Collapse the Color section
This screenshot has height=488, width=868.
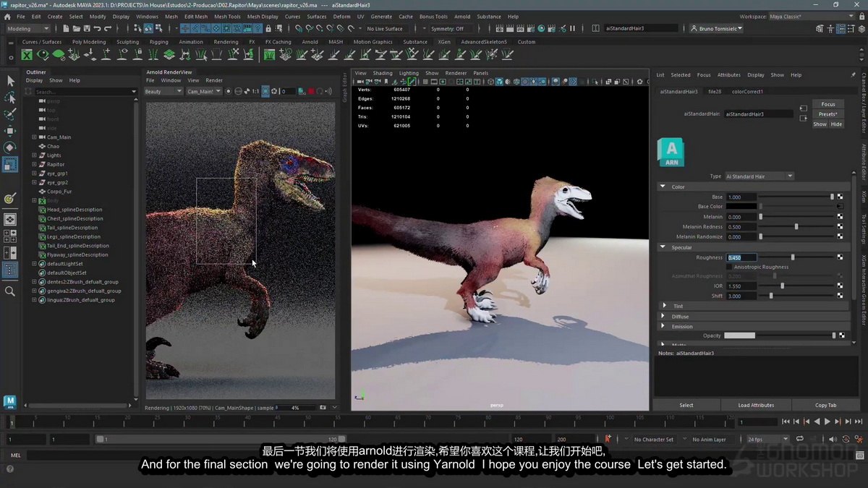click(663, 187)
